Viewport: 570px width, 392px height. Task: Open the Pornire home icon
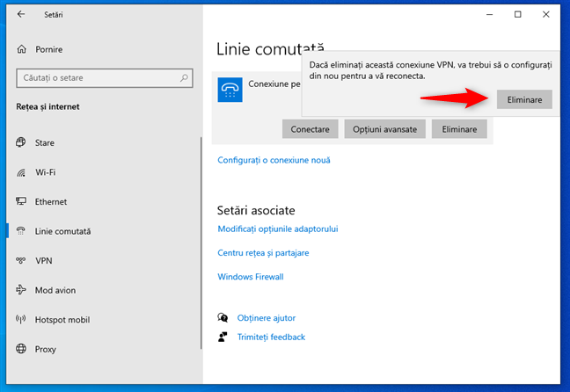21,49
